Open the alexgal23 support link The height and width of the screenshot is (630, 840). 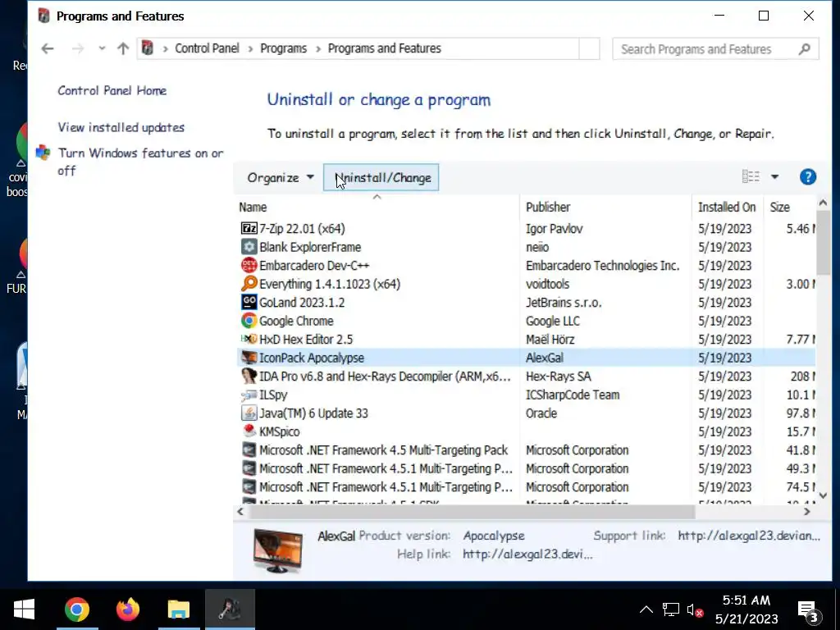[748, 536]
